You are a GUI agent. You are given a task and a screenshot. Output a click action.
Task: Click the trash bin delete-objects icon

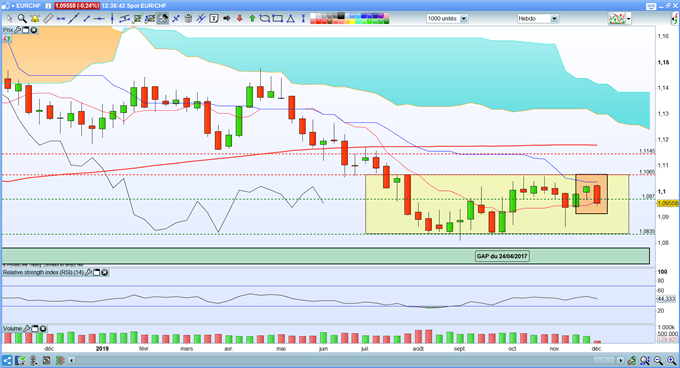click(189, 18)
